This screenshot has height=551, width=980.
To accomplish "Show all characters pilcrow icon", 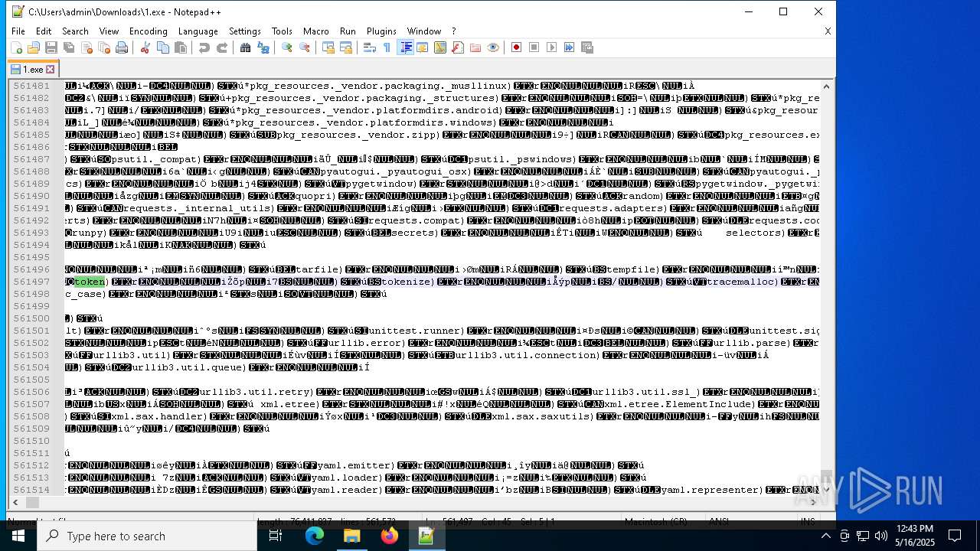I will (387, 47).
